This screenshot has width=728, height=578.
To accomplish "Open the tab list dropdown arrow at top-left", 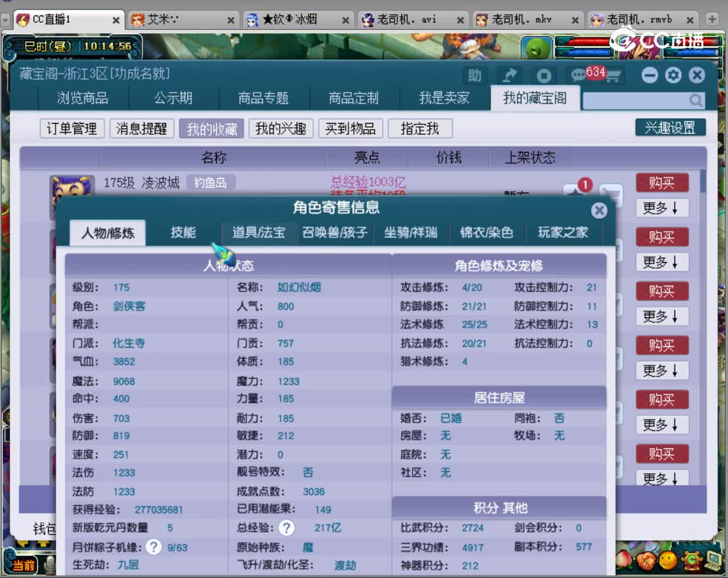I will click(x=6, y=19).
